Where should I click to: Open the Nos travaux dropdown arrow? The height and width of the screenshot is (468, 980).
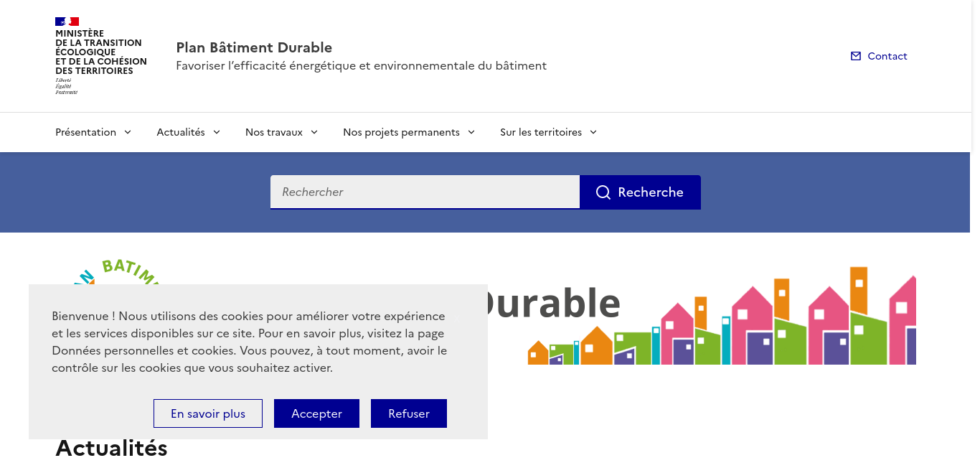[x=314, y=132]
